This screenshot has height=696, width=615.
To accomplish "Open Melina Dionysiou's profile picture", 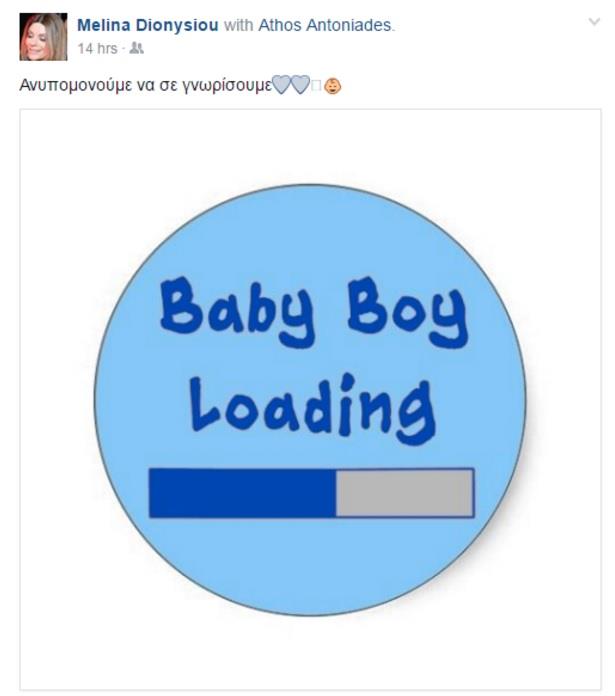I will pos(43,37).
